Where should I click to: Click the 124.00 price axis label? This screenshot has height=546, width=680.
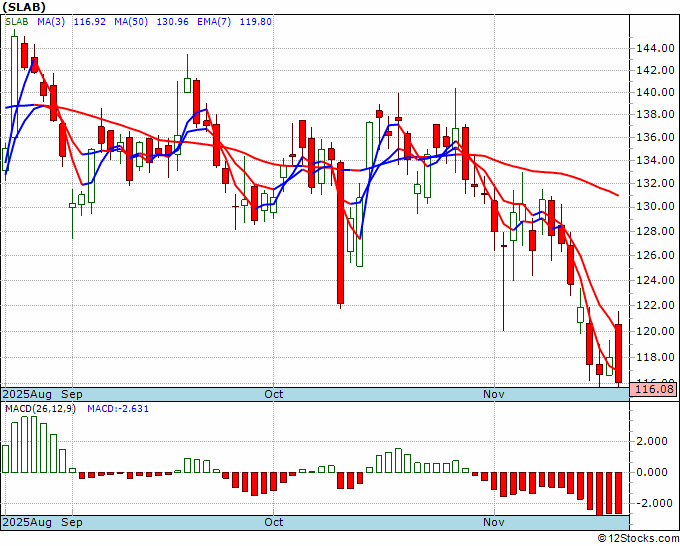point(655,280)
